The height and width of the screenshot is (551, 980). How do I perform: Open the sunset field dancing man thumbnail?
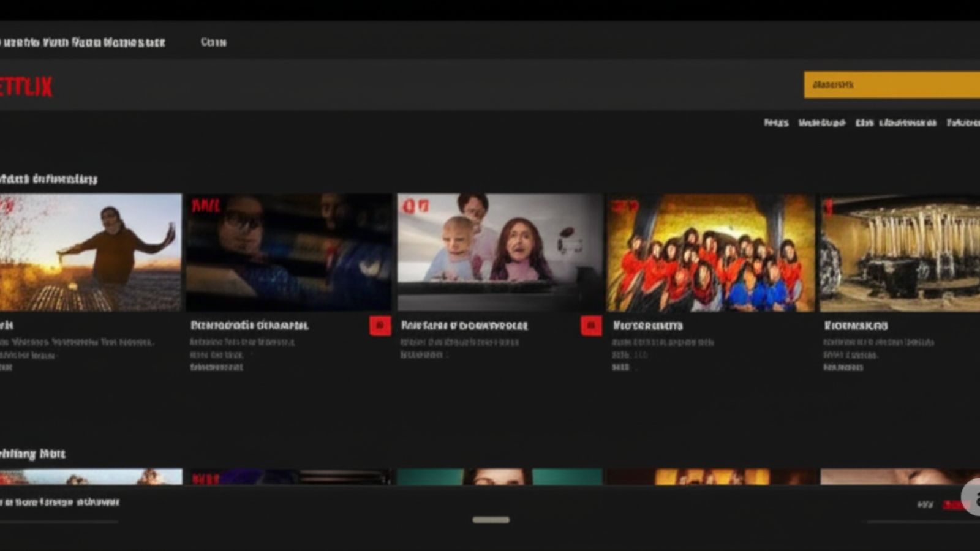90,252
